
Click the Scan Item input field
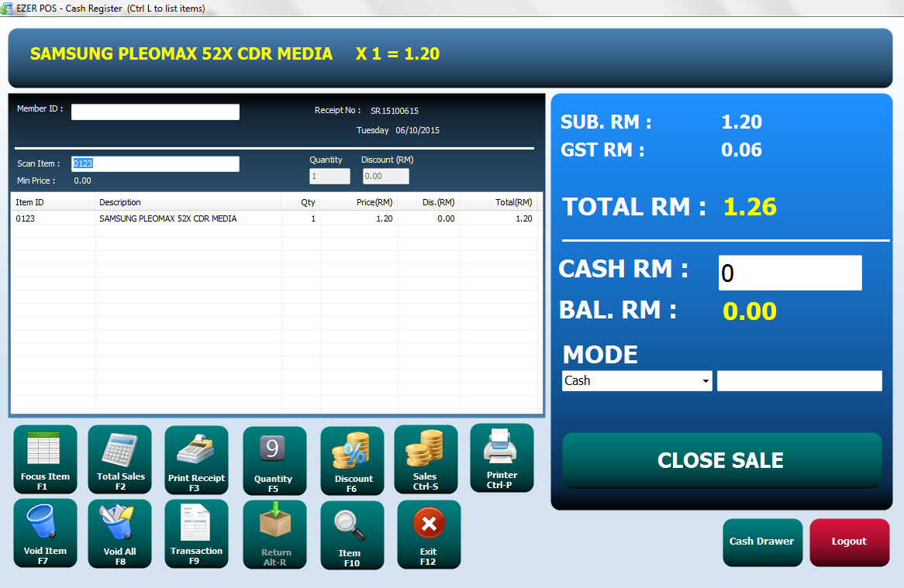click(155, 163)
